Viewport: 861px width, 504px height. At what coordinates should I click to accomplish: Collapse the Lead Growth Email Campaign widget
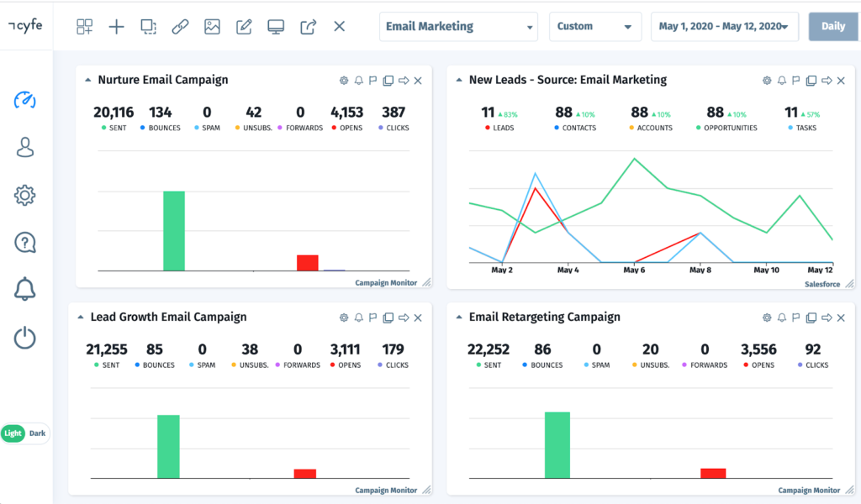pos(81,317)
